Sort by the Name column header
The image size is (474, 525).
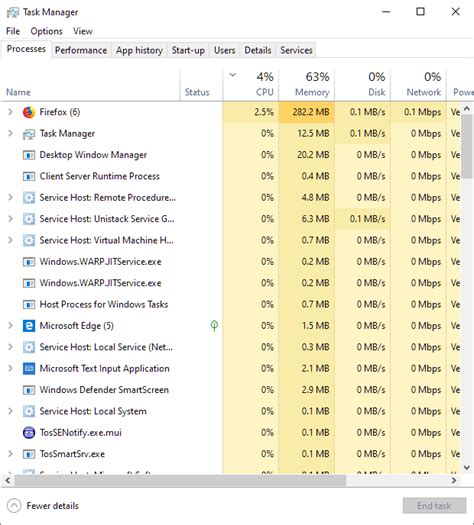click(x=90, y=85)
